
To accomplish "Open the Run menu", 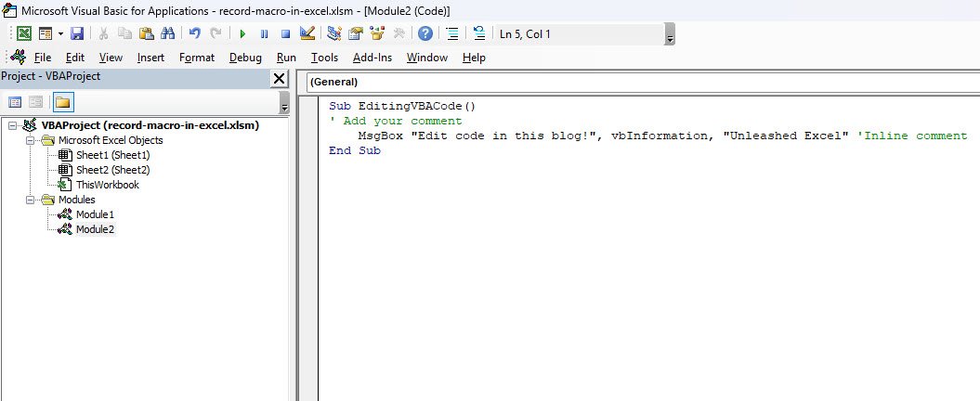I will point(286,58).
